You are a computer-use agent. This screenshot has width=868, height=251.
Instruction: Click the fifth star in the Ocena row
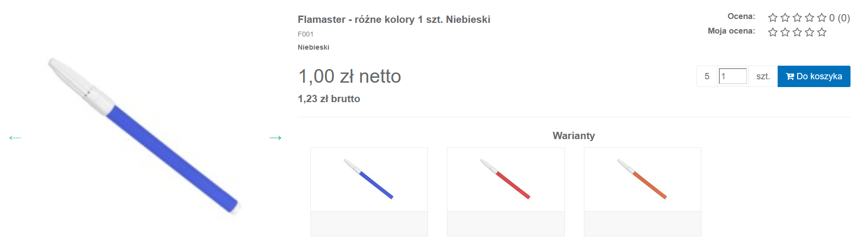[x=822, y=18]
